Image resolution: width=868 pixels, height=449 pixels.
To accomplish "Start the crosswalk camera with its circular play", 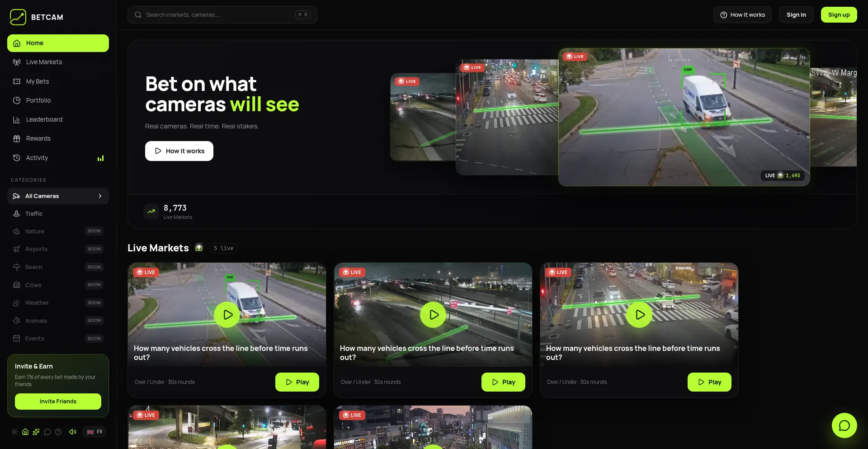I will tap(639, 315).
